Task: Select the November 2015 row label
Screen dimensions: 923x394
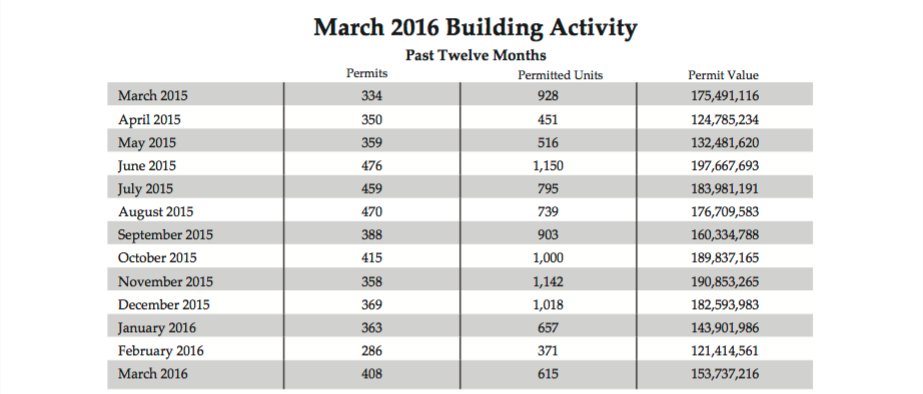Action: coord(165,282)
